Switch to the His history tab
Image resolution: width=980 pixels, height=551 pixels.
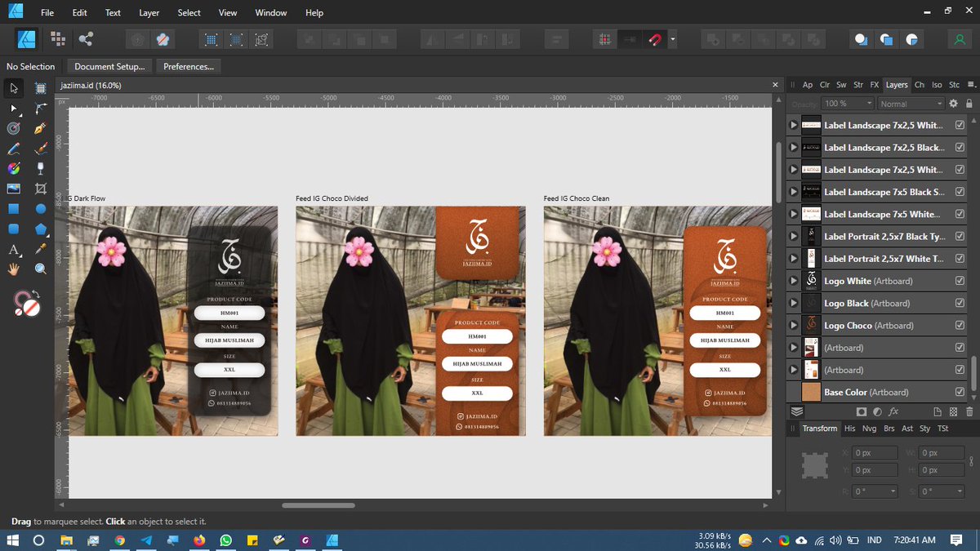(x=849, y=428)
